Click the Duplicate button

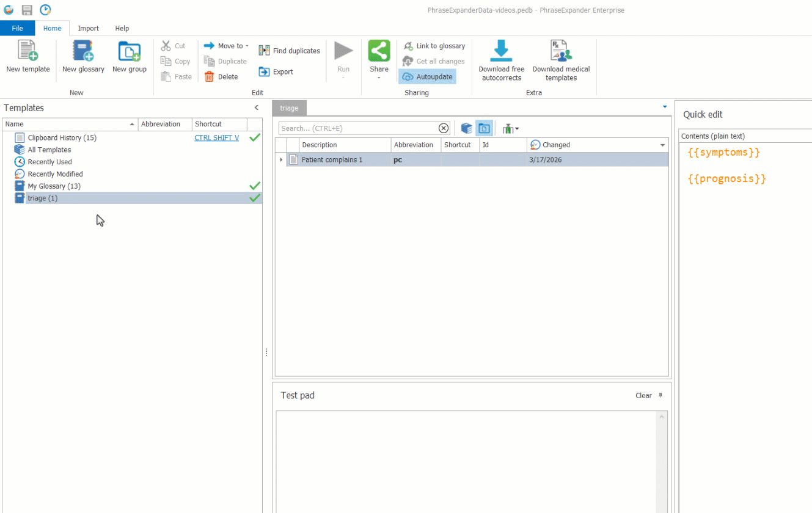(x=225, y=61)
